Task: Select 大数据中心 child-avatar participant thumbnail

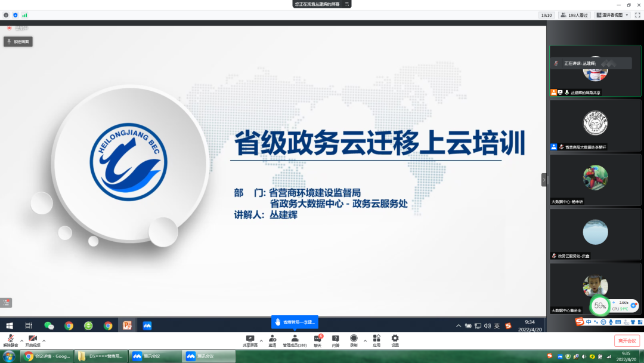Action: (595, 288)
